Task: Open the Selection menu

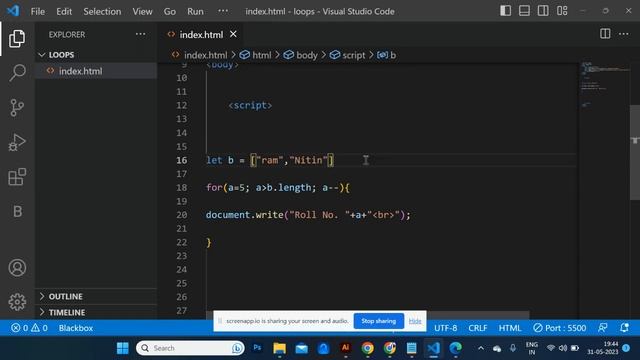Action: (x=102, y=11)
